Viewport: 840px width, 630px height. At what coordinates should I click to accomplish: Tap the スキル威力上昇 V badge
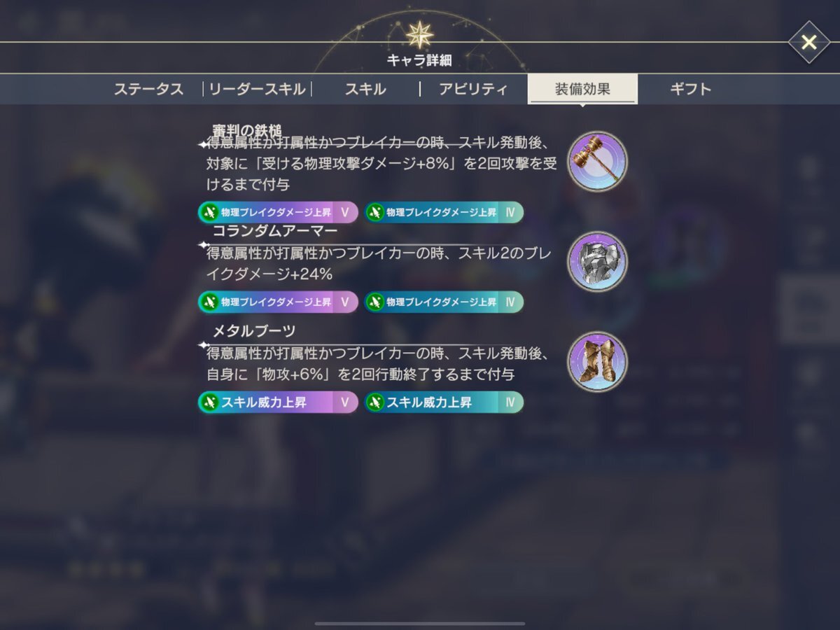point(278,402)
